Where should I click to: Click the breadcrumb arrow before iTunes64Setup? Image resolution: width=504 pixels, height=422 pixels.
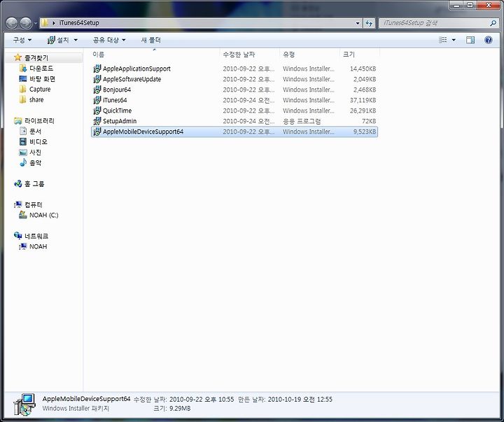tap(53, 23)
